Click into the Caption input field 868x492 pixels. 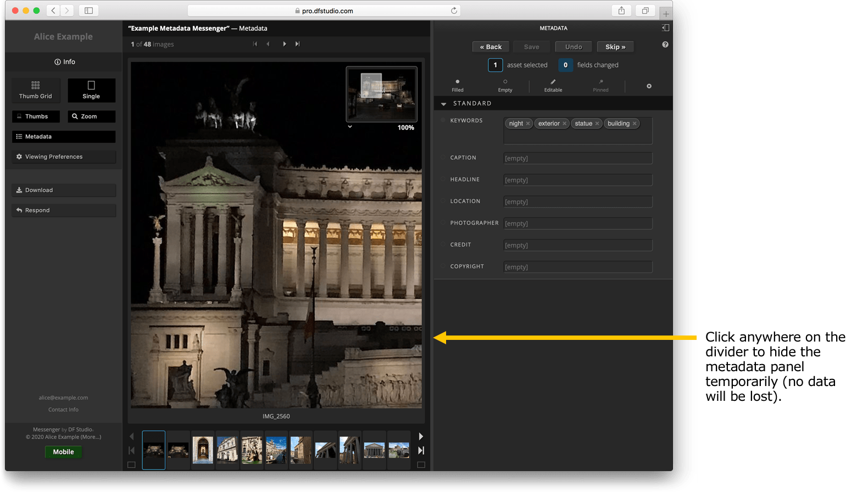(x=577, y=158)
